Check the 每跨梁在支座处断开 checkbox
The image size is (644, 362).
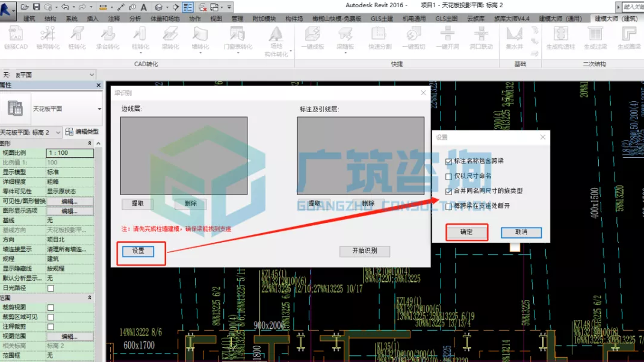tap(448, 206)
